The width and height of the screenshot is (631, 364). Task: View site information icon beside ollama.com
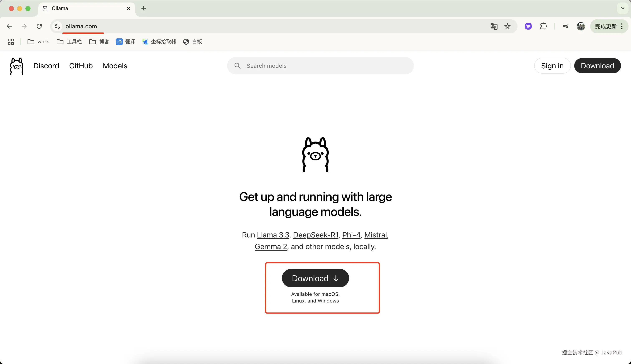pyautogui.click(x=57, y=26)
